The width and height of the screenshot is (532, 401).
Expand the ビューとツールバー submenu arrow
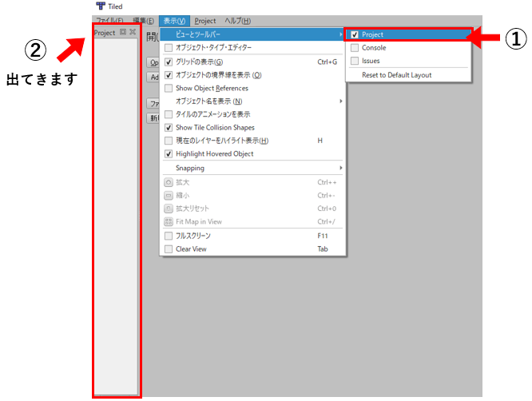[340, 34]
